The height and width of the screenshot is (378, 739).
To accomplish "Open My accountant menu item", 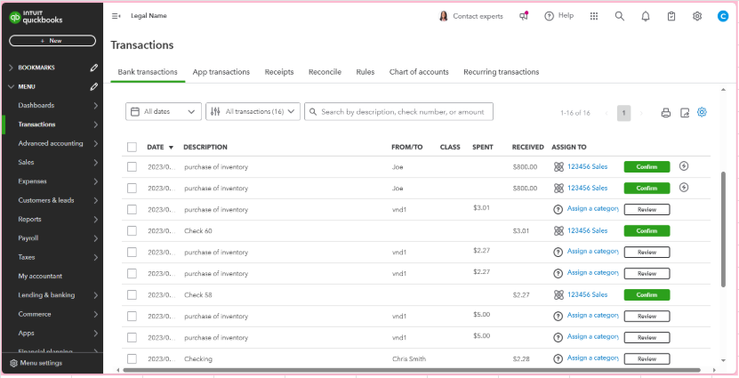I will [40, 276].
